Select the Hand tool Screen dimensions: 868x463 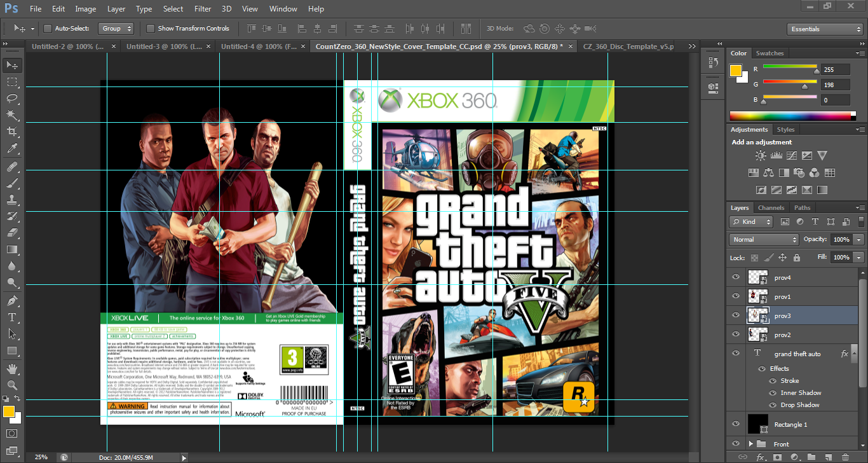[12, 368]
